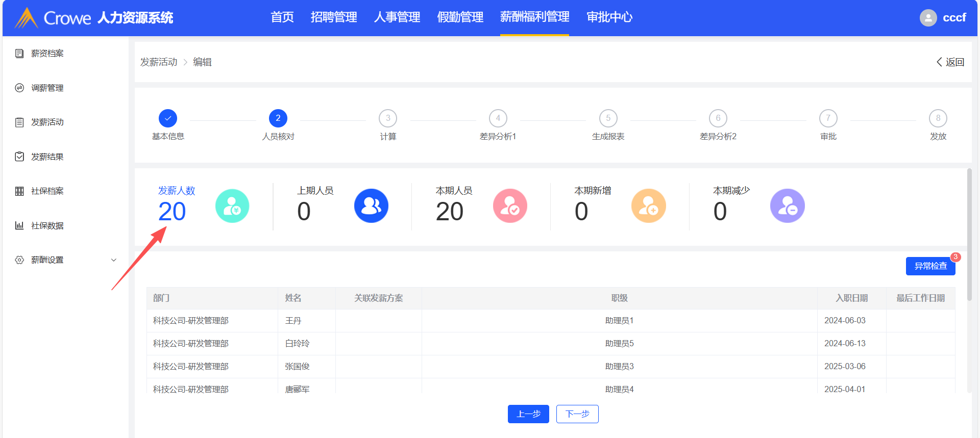Select step 7 审批 circle
The height and width of the screenshot is (438, 980).
coord(828,118)
